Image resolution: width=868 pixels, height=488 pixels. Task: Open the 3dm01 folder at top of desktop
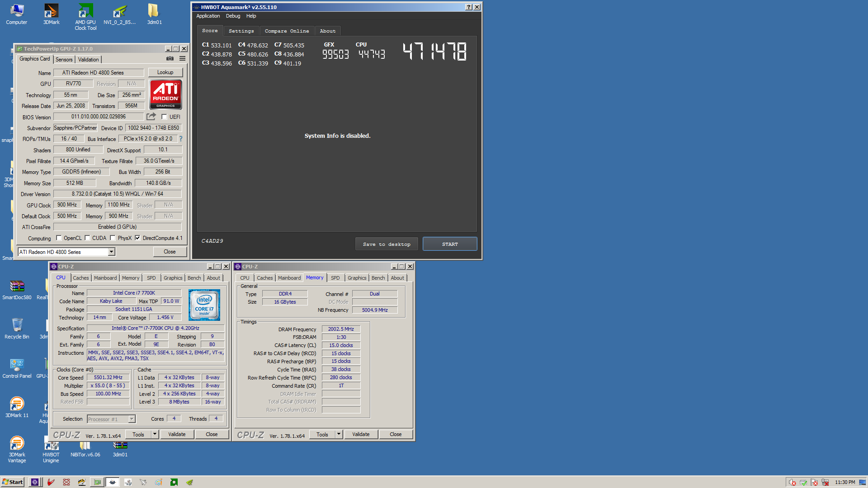154,14
